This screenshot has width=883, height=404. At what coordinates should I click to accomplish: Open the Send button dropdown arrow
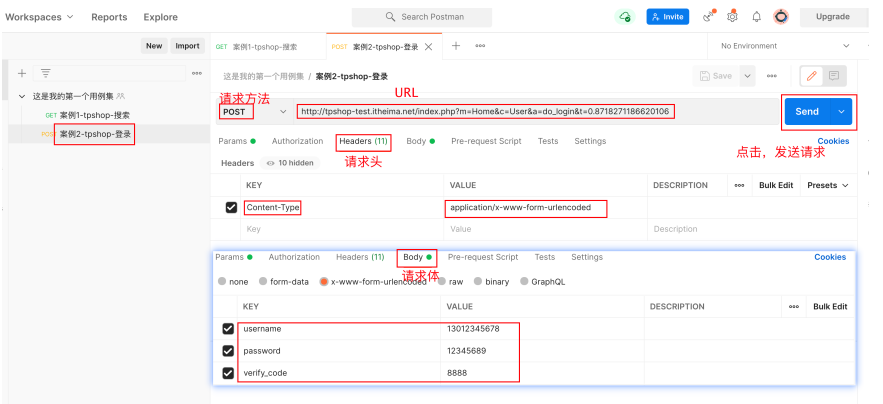841,112
